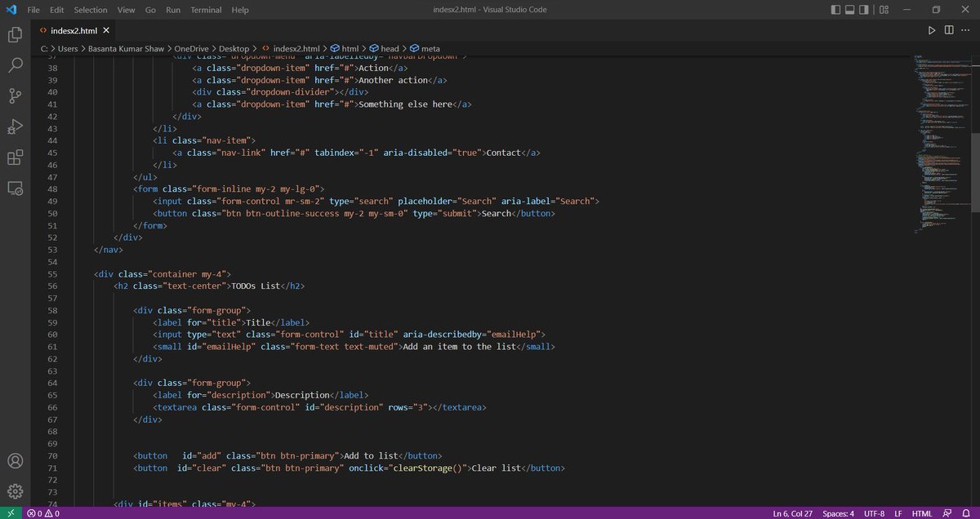Image resolution: width=980 pixels, height=519 pixels.
Task: Expand the Desktop breadcrumb
Action: coord(234,49)
